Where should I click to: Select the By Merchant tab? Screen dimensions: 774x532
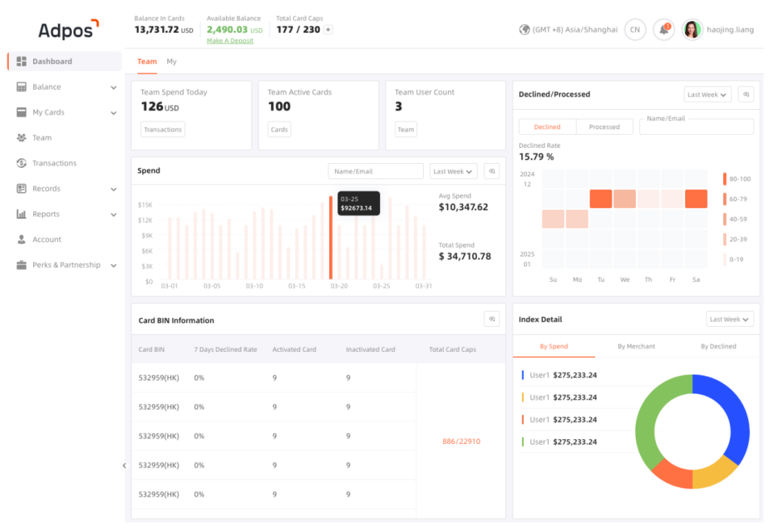point(636,346)
